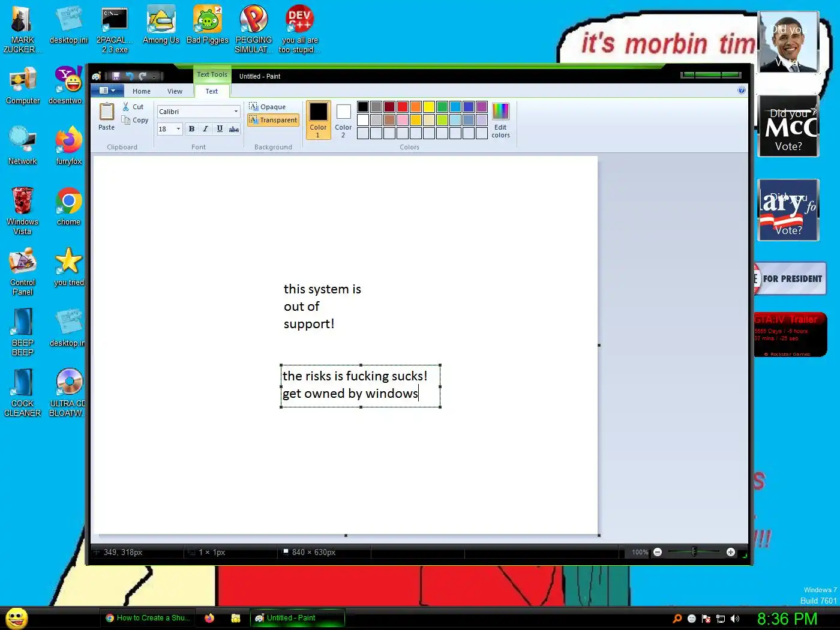This screenshot has height=630, width=840.
Task: Click the zoom in plus button
Action: coord(731,552)
